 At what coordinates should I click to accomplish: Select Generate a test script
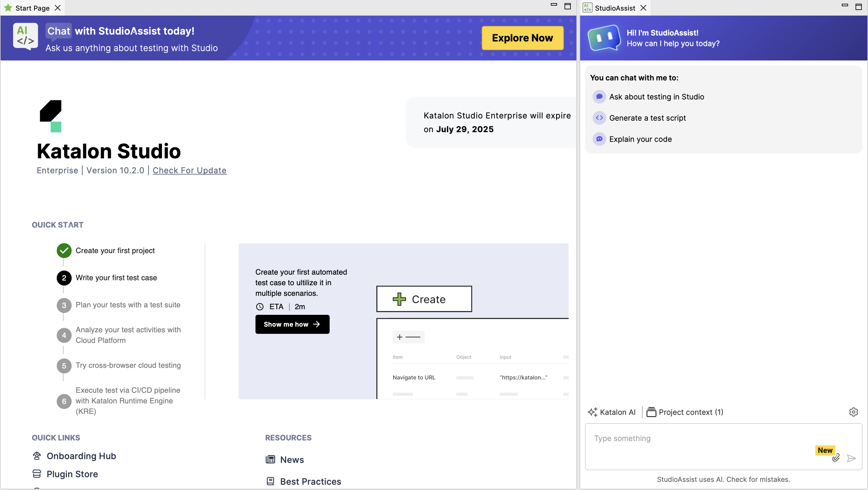point(647,118)
